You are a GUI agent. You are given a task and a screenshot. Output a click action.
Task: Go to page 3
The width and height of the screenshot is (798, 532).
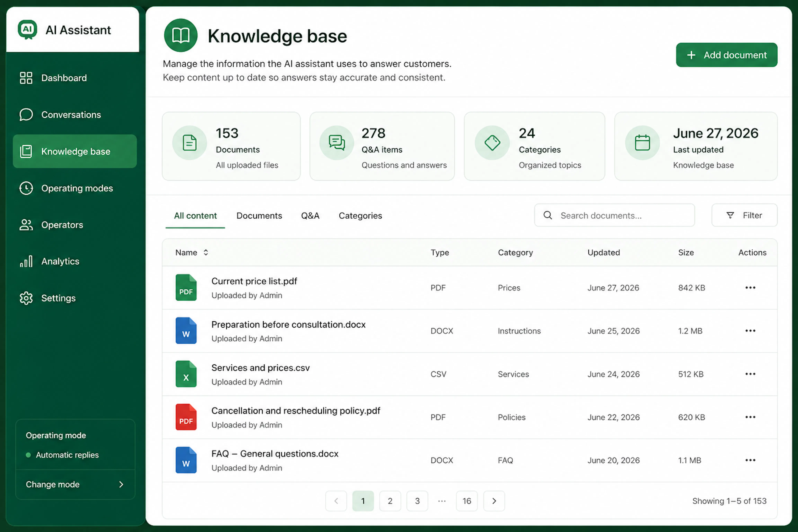tap(417, 501)
